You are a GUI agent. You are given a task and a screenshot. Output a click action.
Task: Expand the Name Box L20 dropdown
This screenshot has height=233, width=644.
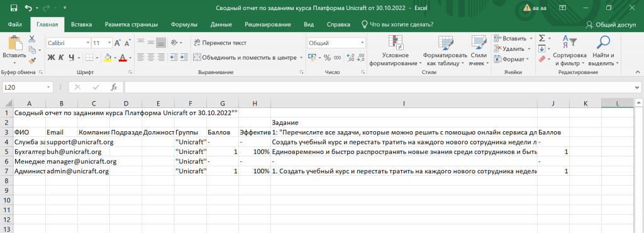49,87
